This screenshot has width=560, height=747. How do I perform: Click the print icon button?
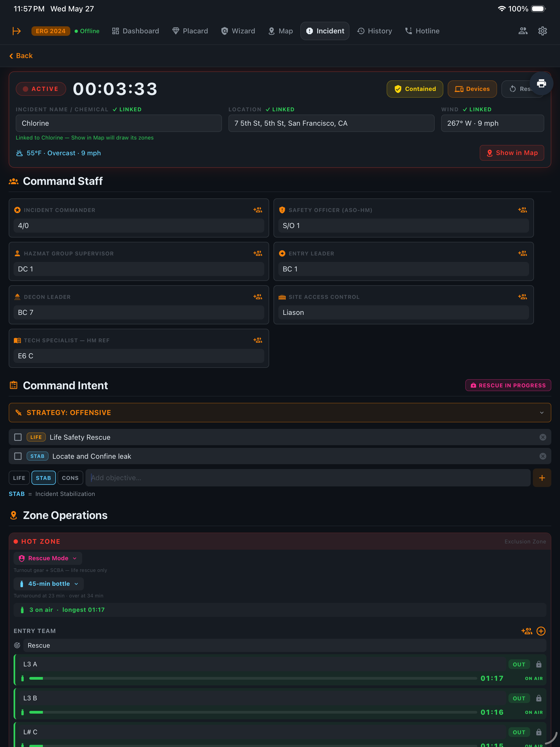coord(541,83)
